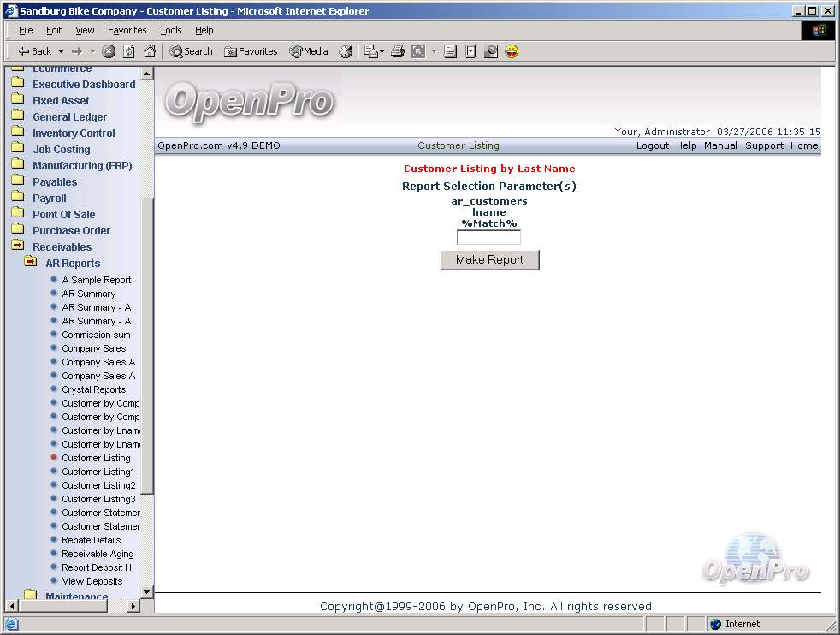Screen dimensions: 840x635
Task: Click the smiley face messenger icon
Action: 512,51
